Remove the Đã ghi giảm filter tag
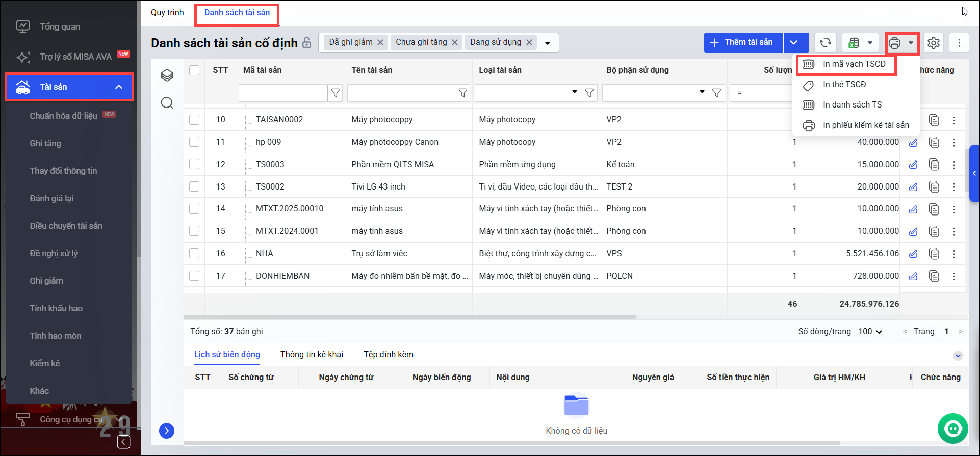980x456 pixels. pyautogui.click(x=380, y=43)
